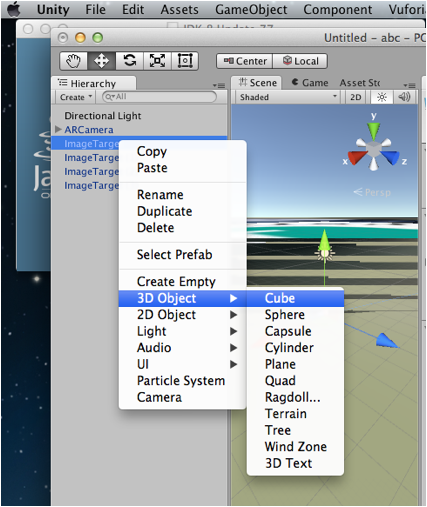
Task: Toggle scene audio speaker icon
Action: click(x=404, y=97)
